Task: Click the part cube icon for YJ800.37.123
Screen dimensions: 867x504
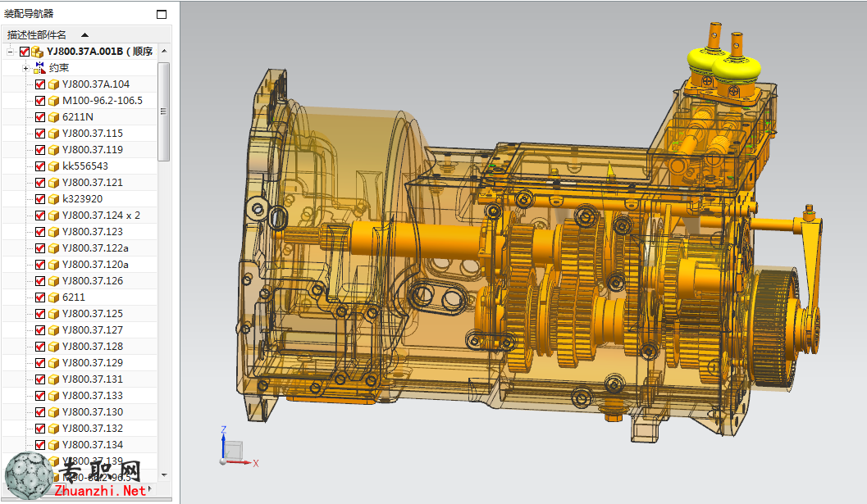Action: (53, 232)
